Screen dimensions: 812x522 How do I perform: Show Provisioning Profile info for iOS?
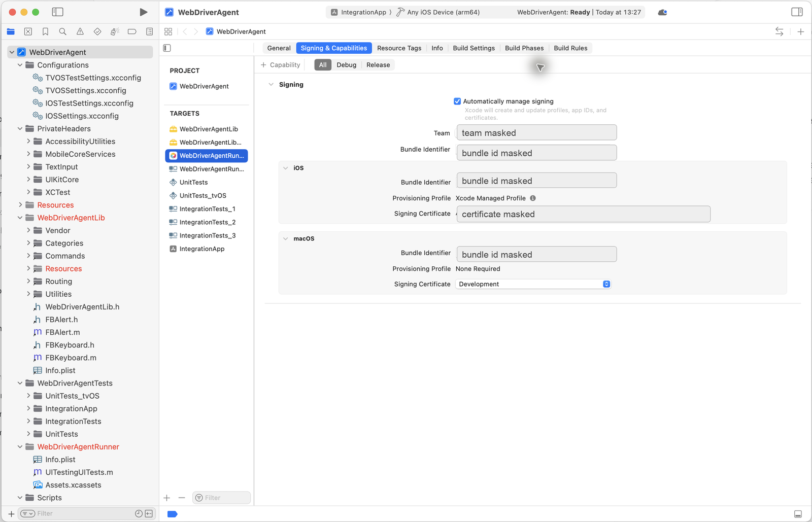point(533,198)
